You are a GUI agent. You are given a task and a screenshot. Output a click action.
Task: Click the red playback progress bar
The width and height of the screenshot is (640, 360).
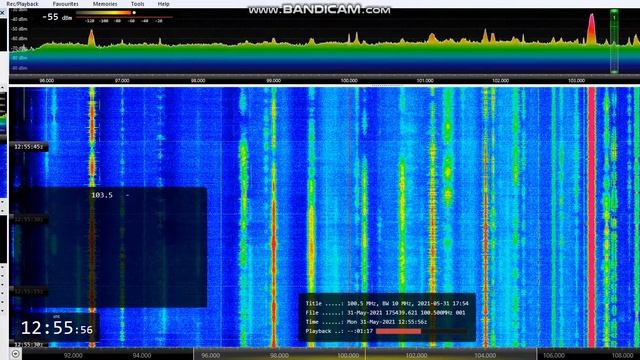click(398, 331)
